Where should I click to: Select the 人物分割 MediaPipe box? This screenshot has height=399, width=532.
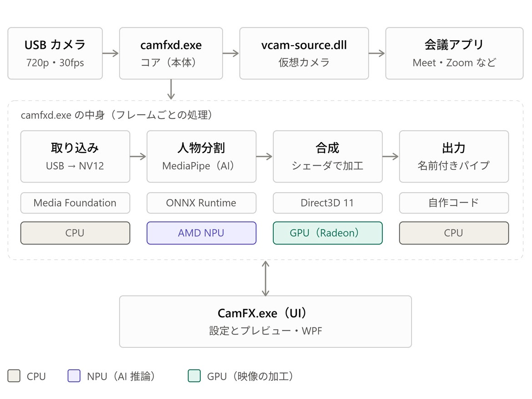coord(201,157)
